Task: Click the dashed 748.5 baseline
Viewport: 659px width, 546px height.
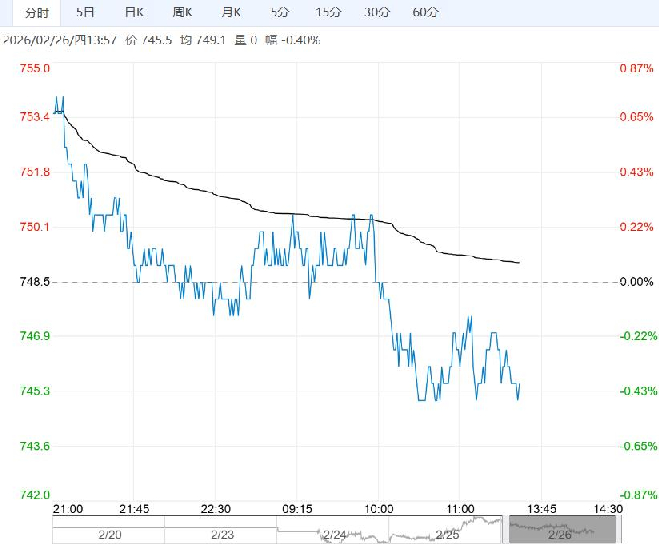Action: [x=560, y=283]
